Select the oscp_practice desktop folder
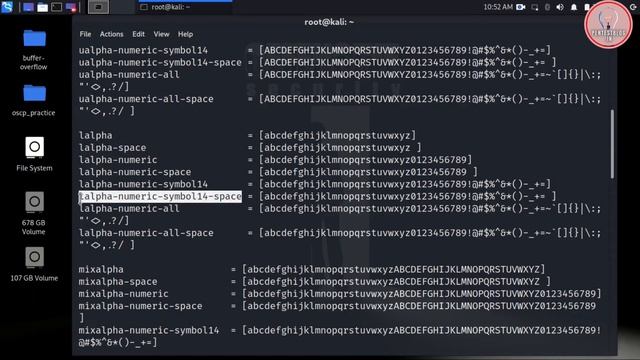 [x=34, y=100]
